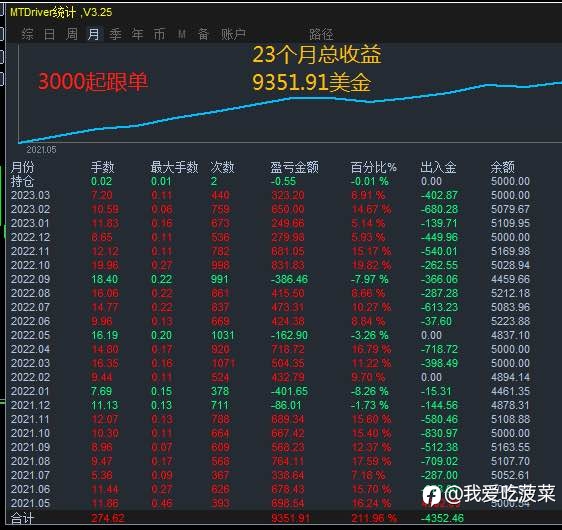
Task: Select the 2022.09 month row
Action: [x=271, y=279]
